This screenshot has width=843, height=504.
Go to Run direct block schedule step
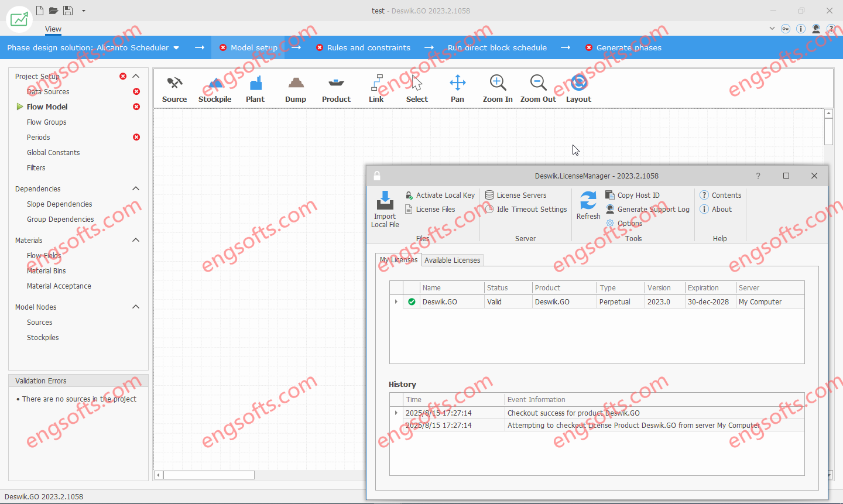click(x=497, y=47)
